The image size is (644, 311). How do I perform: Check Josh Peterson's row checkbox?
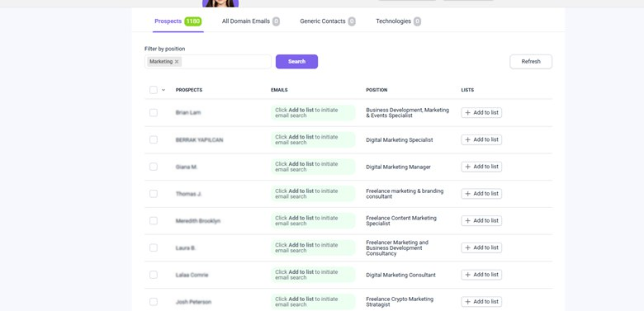(154, 302)
